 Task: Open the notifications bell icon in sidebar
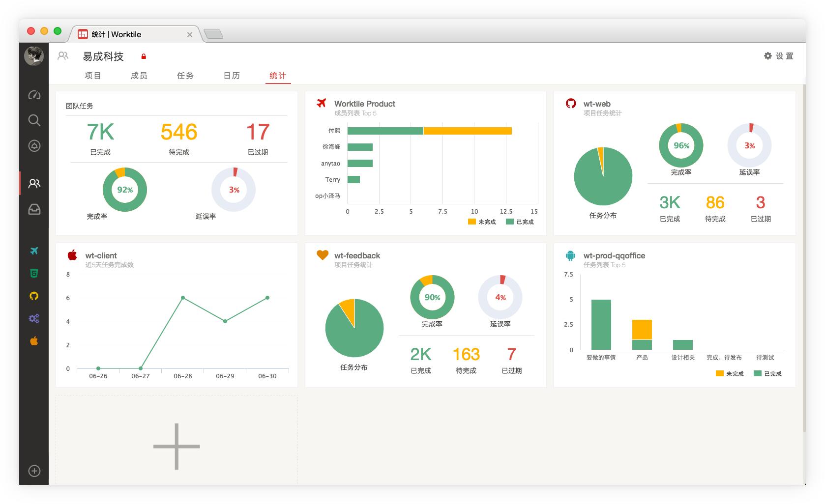(x=34, y=146)
